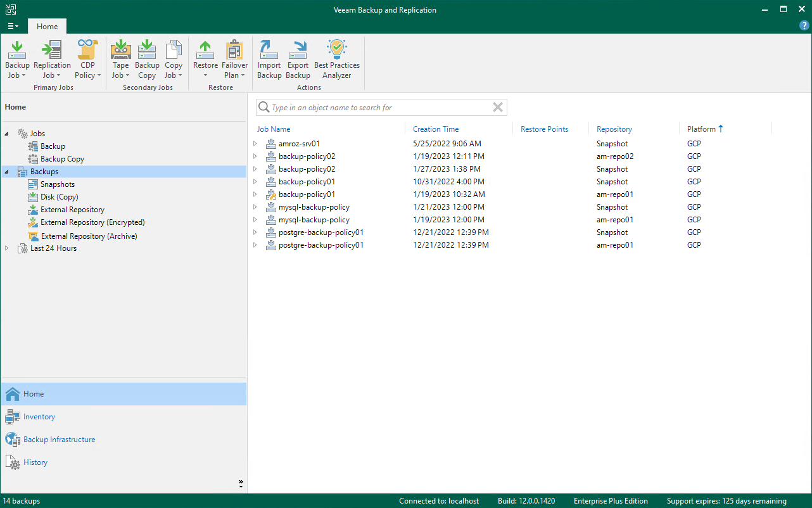The height and width of the screenshot is (508, 812).
Task: Expand the amroz-srv01 backup row
Action: [255, 144]
